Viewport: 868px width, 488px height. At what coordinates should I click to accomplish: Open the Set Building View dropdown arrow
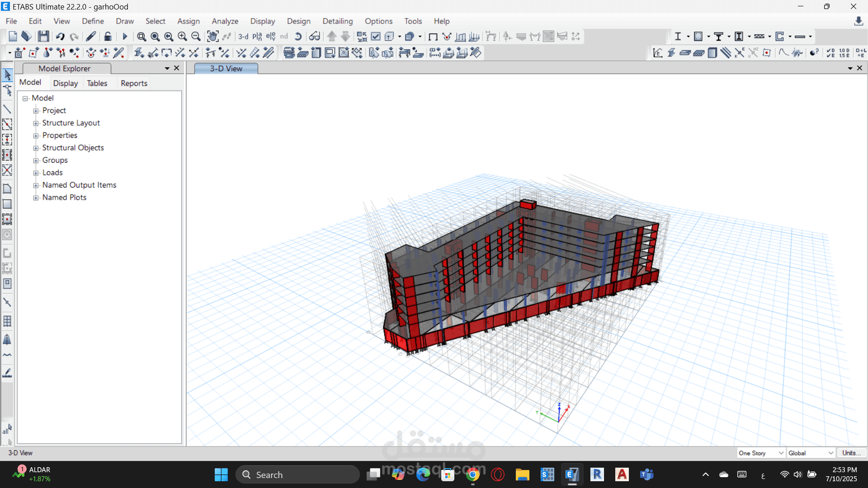400,37
